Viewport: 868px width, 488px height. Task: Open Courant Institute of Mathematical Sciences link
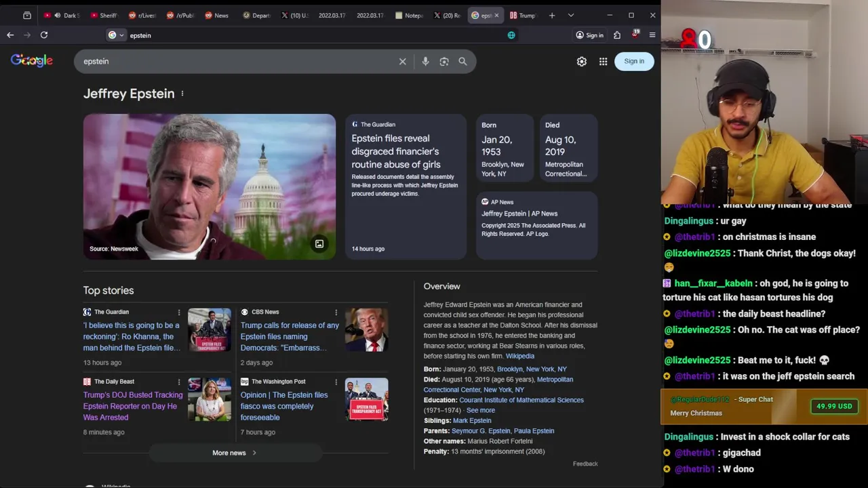(x=521, y=400)
